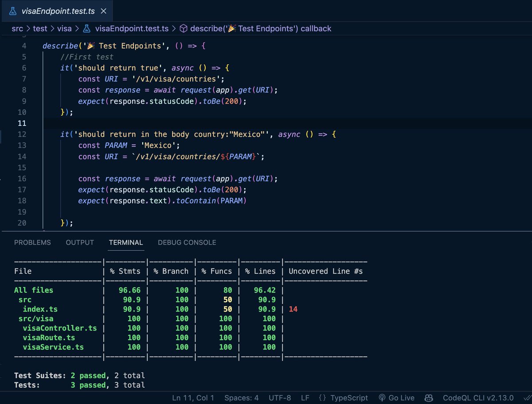Select the TERMINAL panel tab

click(126, 242)
